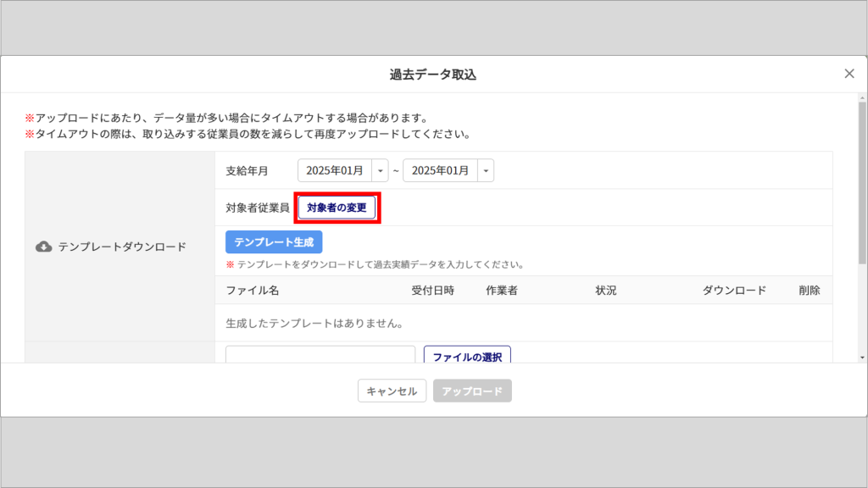Screen dimensions: 868x488
Task: Click the cloud download icon
Action: 44,247
